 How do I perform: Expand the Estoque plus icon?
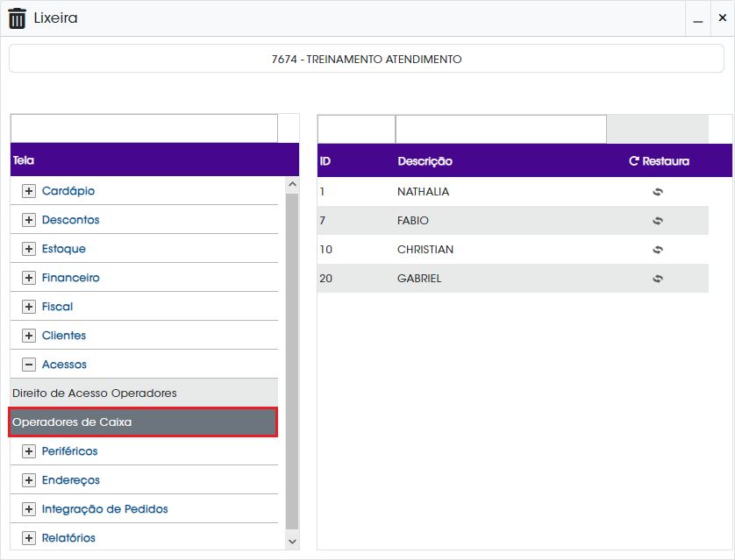(29, 249)
